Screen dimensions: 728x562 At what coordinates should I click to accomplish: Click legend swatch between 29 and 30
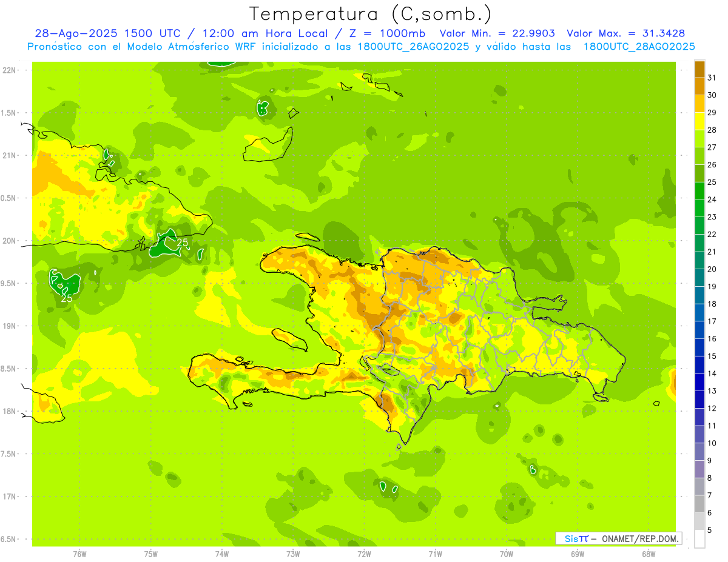click(699, 104)
